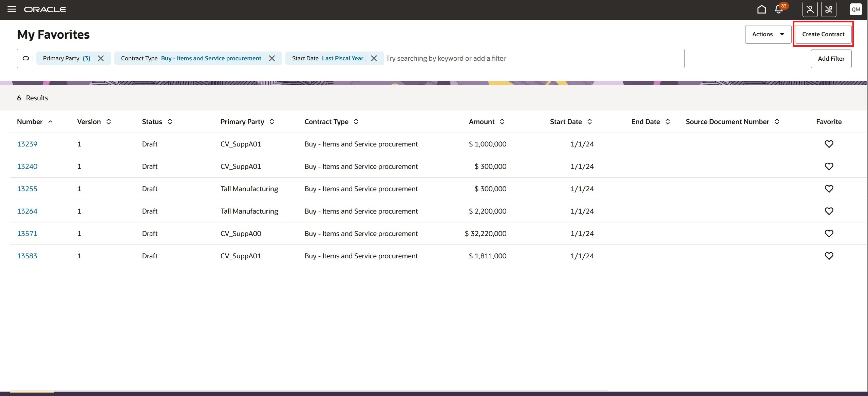Remove the Start Date filter chip
This screenshot has height=396, width=868.
click(x=374, y=58)
